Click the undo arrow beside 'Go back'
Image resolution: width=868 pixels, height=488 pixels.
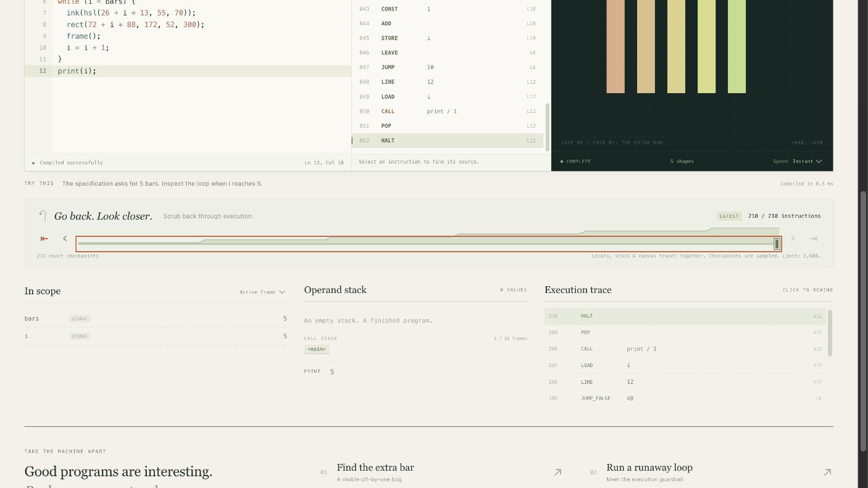[43, 215]
